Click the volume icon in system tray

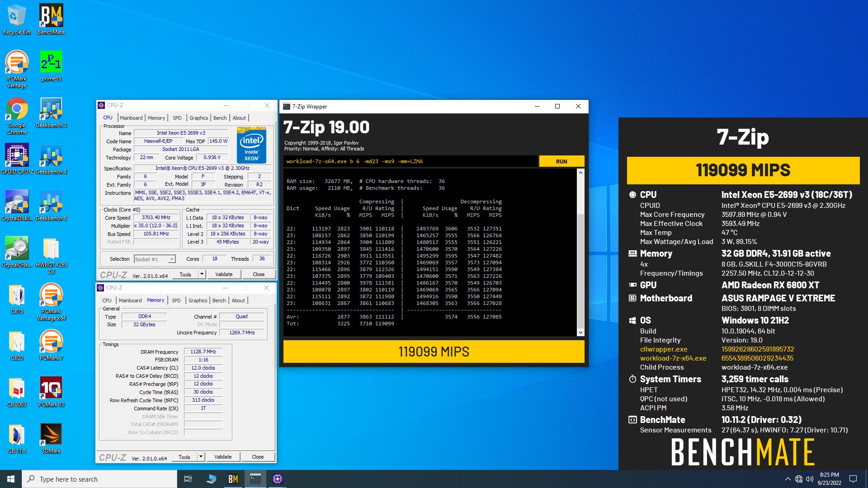[x=810, y=479]
